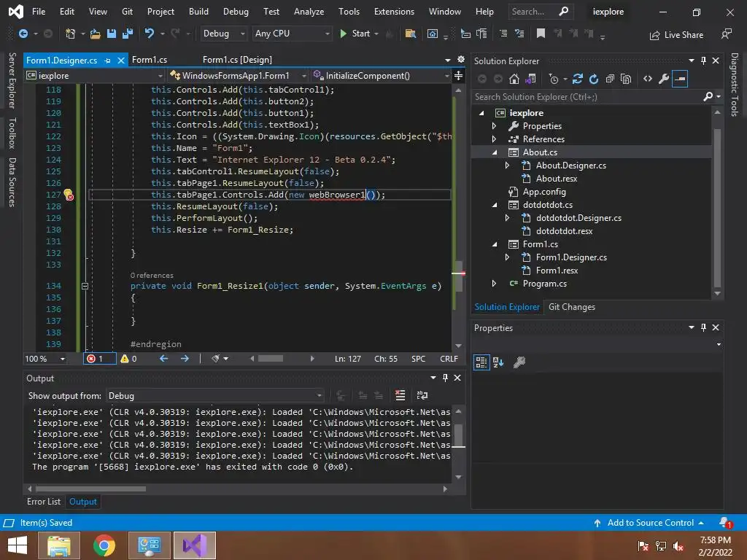Open the Any CPU platform dropdown

point(290,34)
